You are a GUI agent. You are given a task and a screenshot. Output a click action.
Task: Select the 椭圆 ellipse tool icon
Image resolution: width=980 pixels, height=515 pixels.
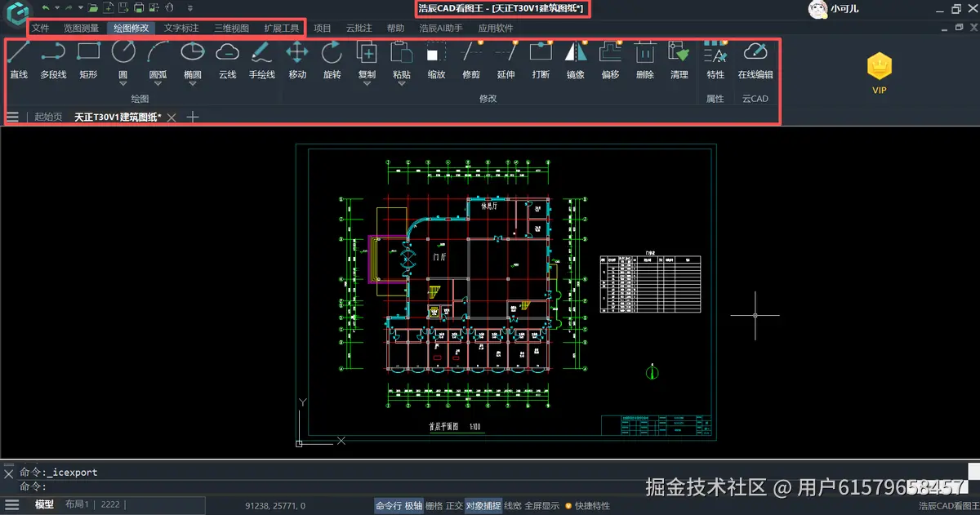coord(193,52)
